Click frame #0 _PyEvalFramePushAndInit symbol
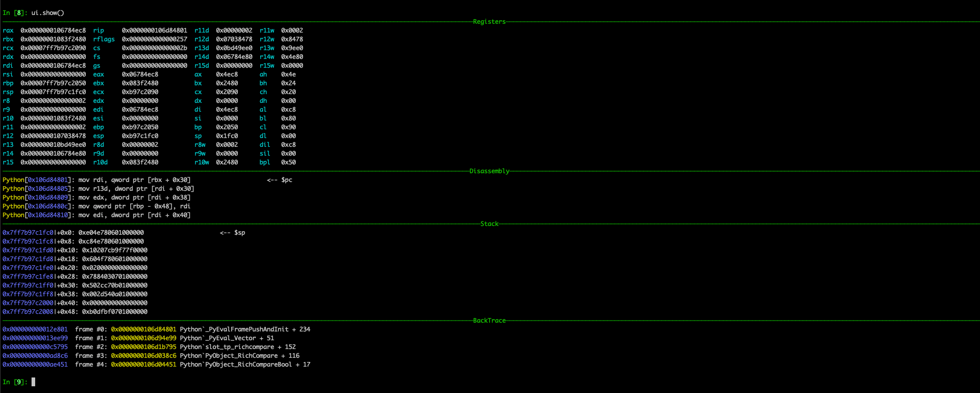 pos(245,329)
